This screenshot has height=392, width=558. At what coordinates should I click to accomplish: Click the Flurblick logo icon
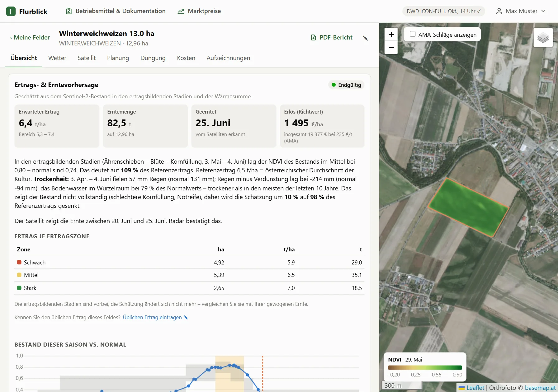[x=11, y=12]
